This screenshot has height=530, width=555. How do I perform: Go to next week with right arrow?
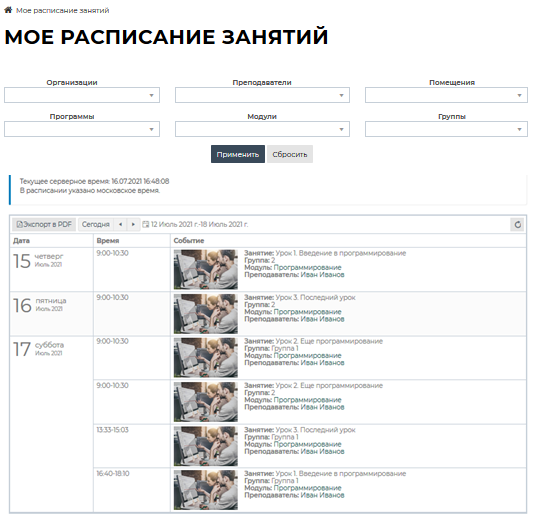133,224
